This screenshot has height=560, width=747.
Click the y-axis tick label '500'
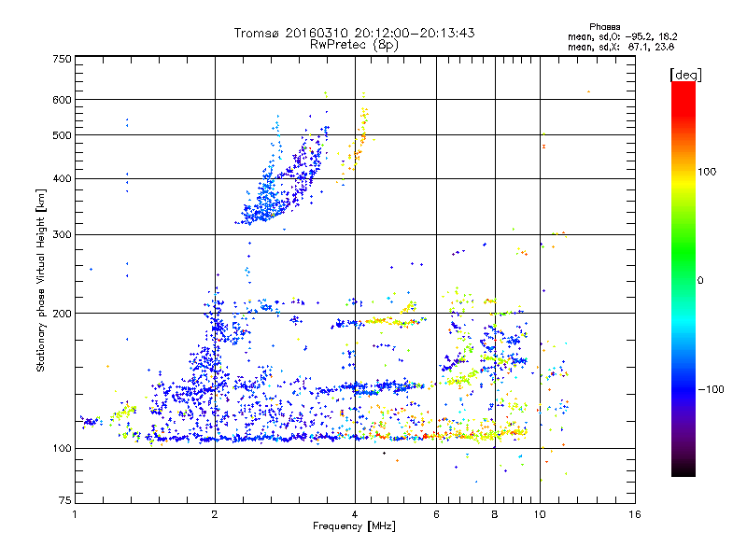63,135
